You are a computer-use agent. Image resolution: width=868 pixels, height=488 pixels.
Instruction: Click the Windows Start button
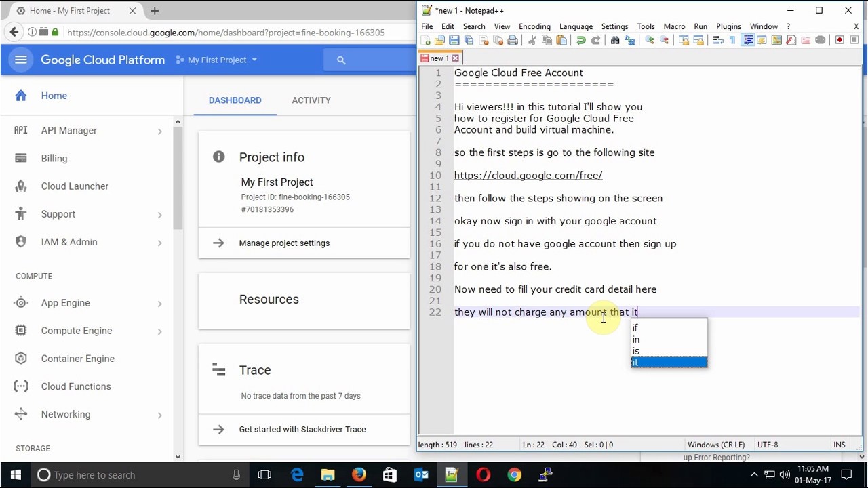tap(16, 475)
